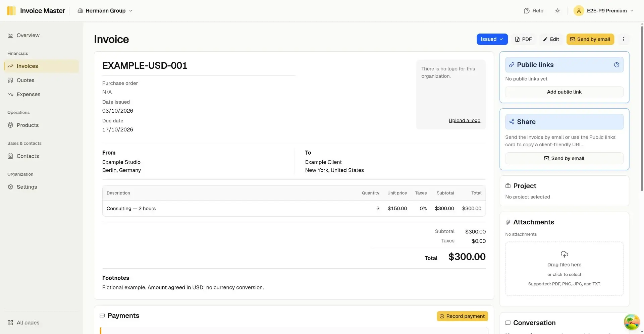Screen dimensions: 644x334
Task: Click the due date 17/10/2026
Action: coord(118,129)
